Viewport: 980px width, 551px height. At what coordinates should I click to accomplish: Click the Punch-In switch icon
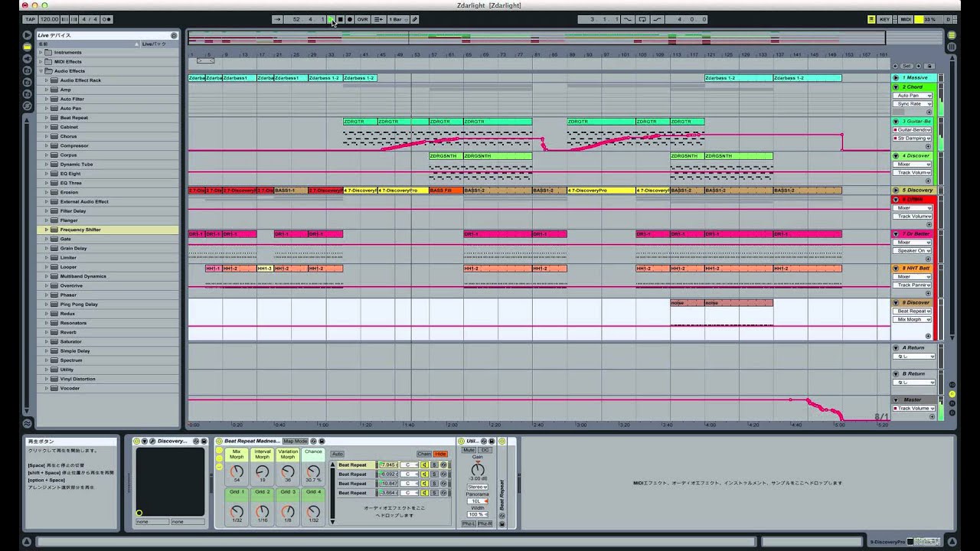click(x=629, y=19)
